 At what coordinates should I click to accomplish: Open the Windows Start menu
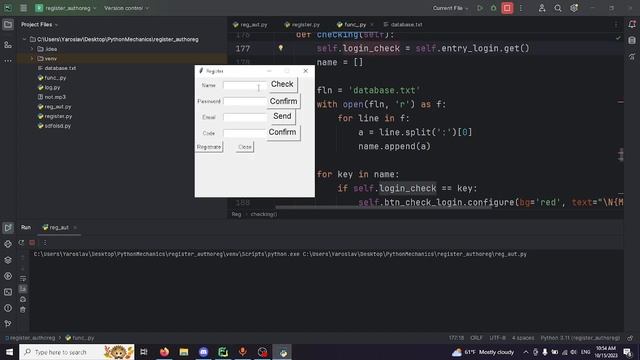coord(9,352)
